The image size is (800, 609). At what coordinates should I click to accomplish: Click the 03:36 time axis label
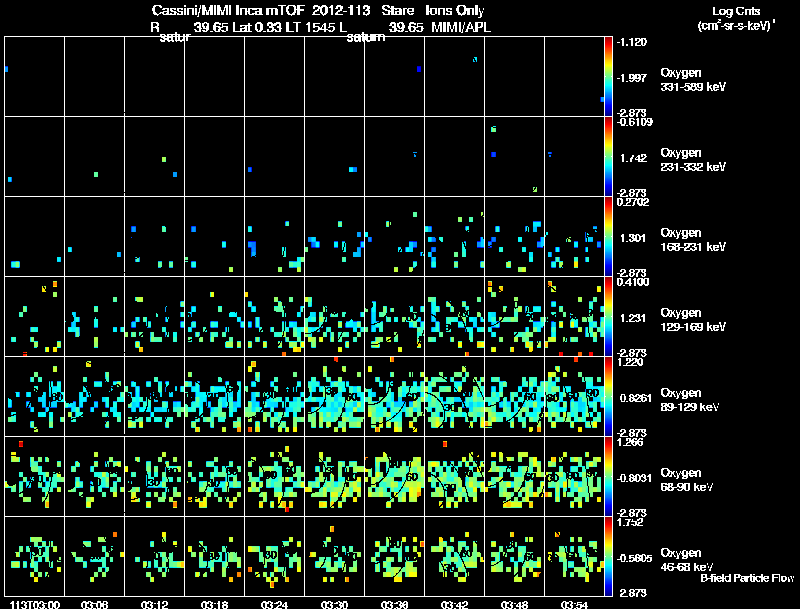394,605
